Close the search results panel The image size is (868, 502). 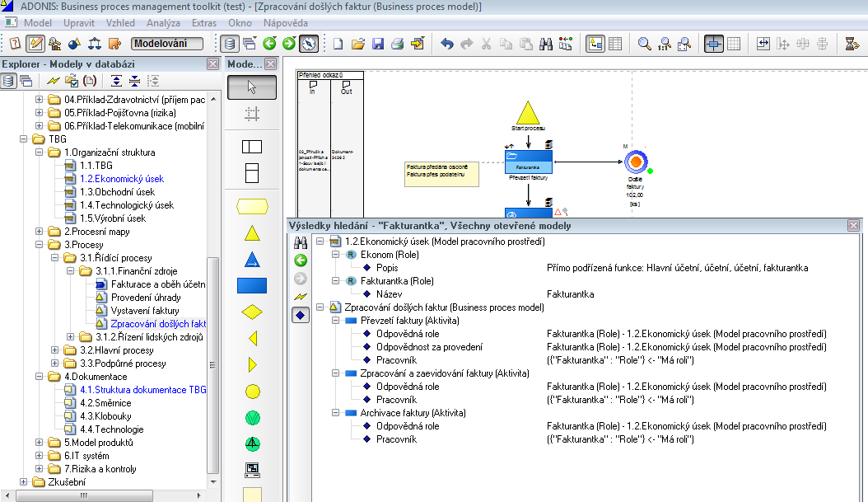pos(853,226)
